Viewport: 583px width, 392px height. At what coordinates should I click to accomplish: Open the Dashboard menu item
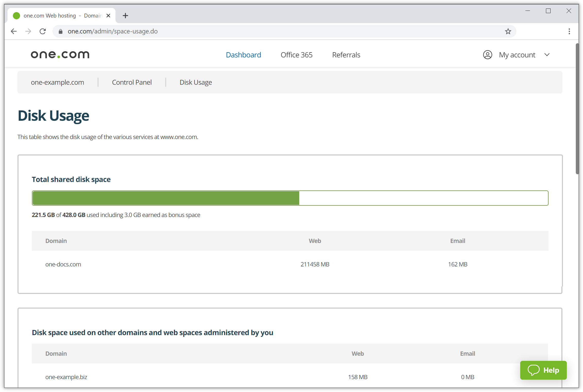(x=243, y=55)
